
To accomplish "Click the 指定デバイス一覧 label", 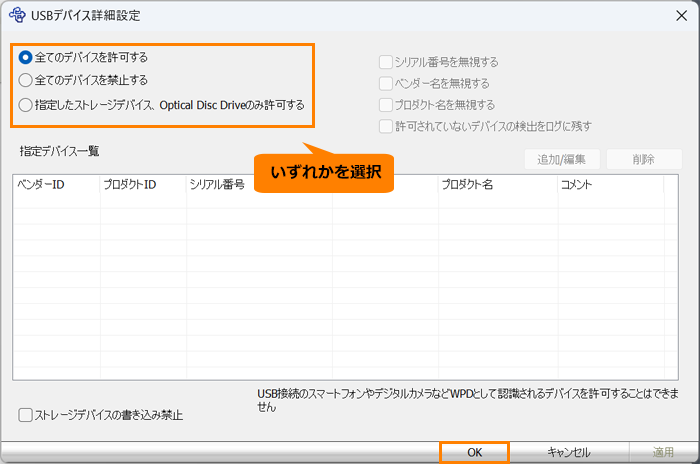I will [59, 151].
